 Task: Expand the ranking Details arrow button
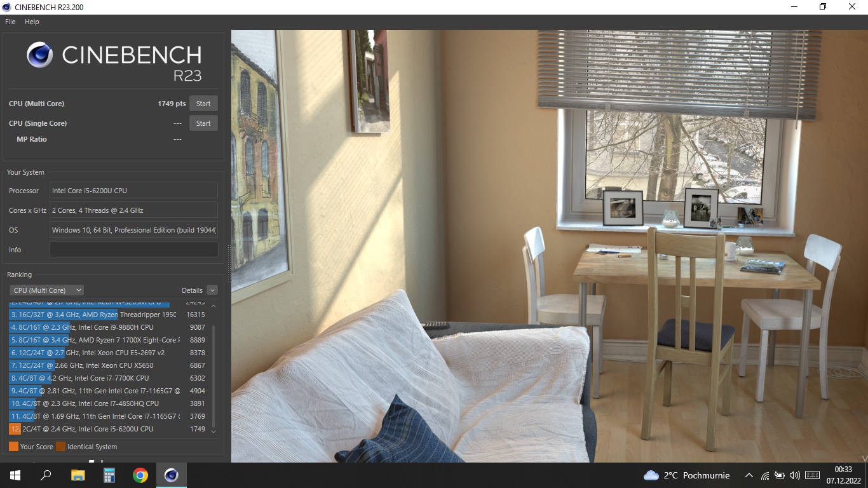click(x=212, y=290)
